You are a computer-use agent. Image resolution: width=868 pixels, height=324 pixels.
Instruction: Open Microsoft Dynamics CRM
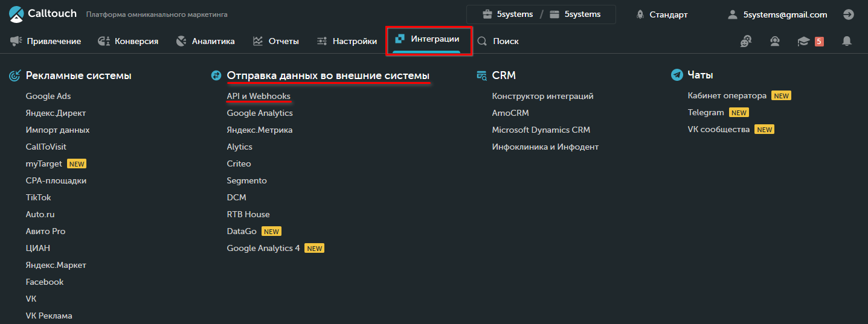541,130
